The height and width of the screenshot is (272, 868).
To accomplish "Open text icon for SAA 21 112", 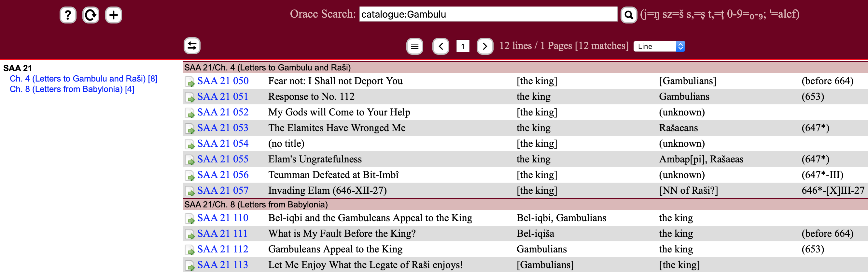I will [x=190, y=250].
